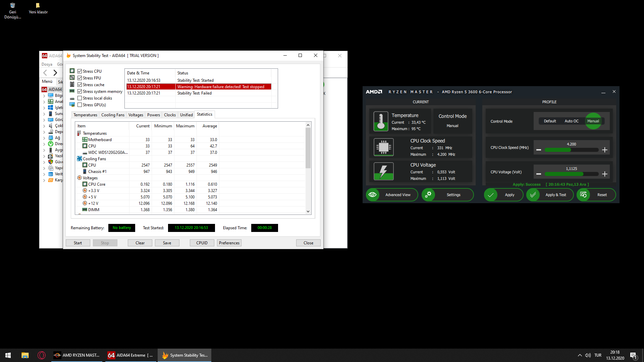Click the CPU Clock Speed chip icon
Viewport: 644px width, 362px height.
click(x=383, y=147)
